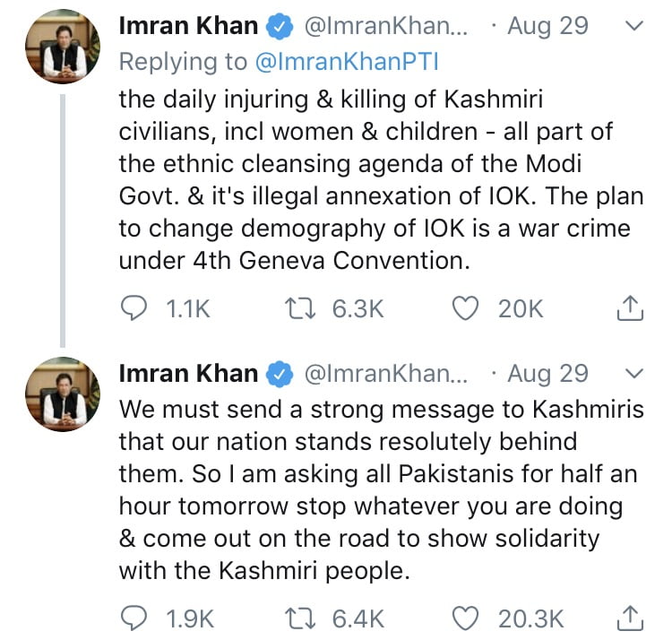Screen dimensions: 672x640
Task: View the second tweet's profile picture
Action: tap(61, 395)
